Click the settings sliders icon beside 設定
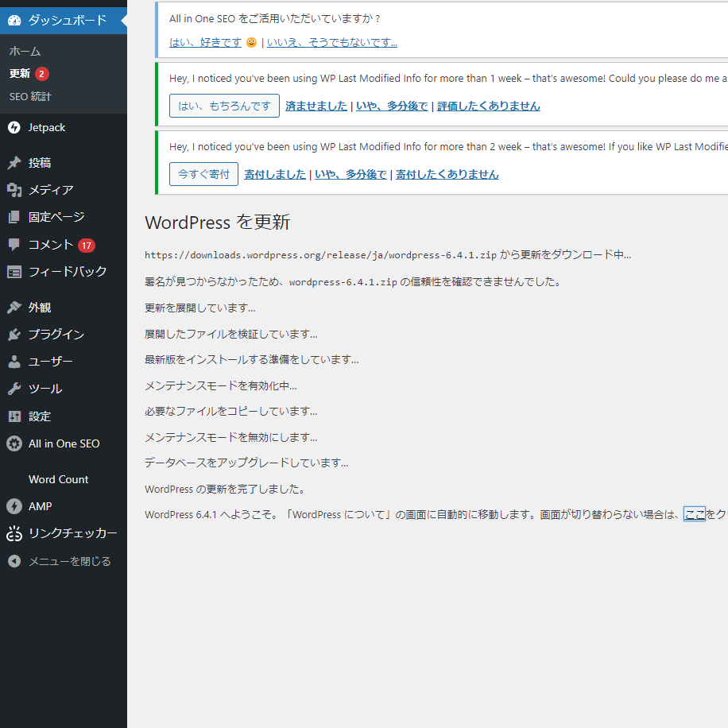 pyautogui.click(x=14, y=416)
